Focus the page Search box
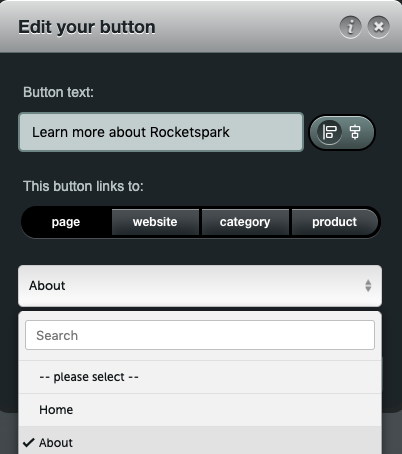Viewport: 402px width, 454px height. 200,335
